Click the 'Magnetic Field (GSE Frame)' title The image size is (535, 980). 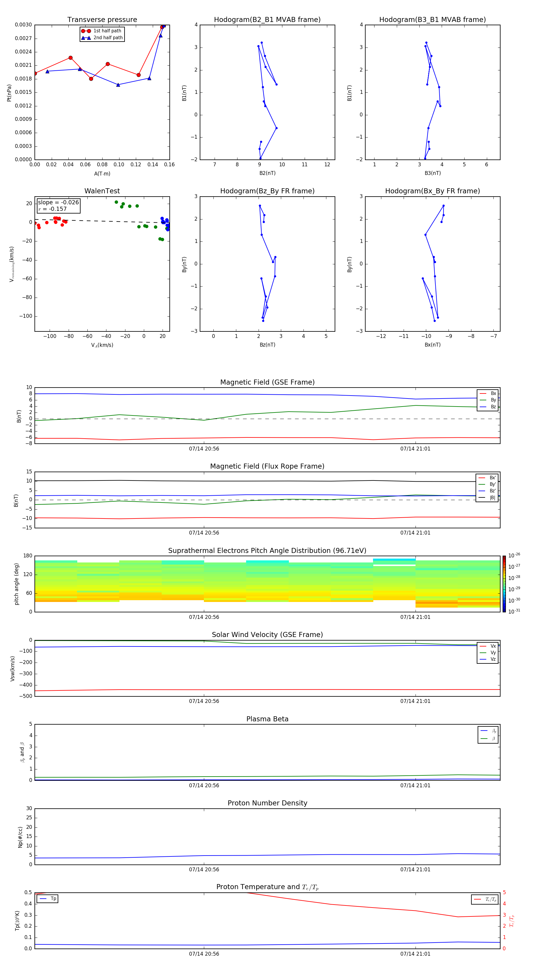click(x=267, y=382)
